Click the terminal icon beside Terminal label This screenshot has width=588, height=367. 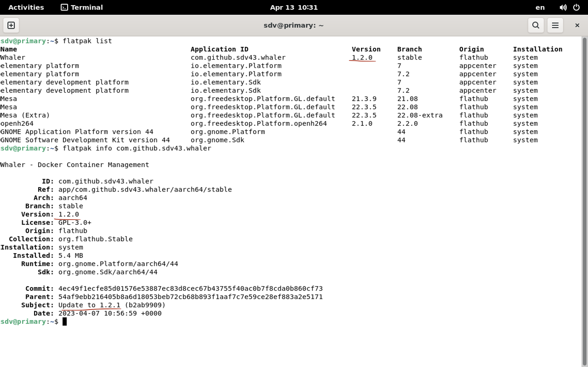pyautogui.click(x=64, y=7)
